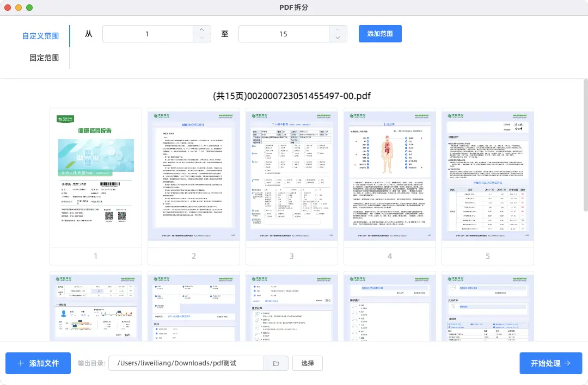Switch to the 固定范围 tab
The width and height of the screenshot is (588, 385).
pos(44,58)
